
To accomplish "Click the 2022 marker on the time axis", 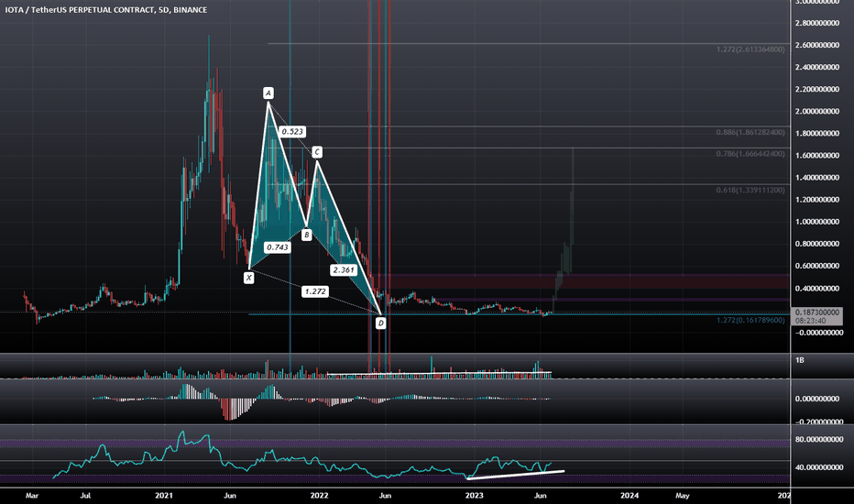I will [x=319, y=495].
